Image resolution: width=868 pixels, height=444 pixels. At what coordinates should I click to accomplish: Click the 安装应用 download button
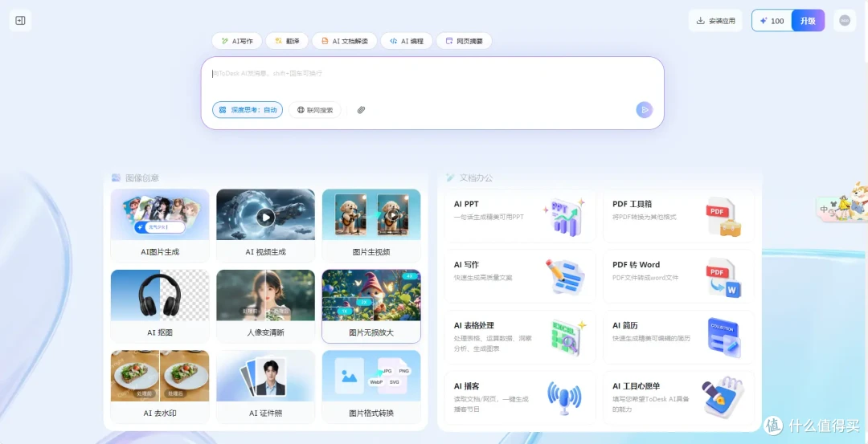tap(715, 20)
